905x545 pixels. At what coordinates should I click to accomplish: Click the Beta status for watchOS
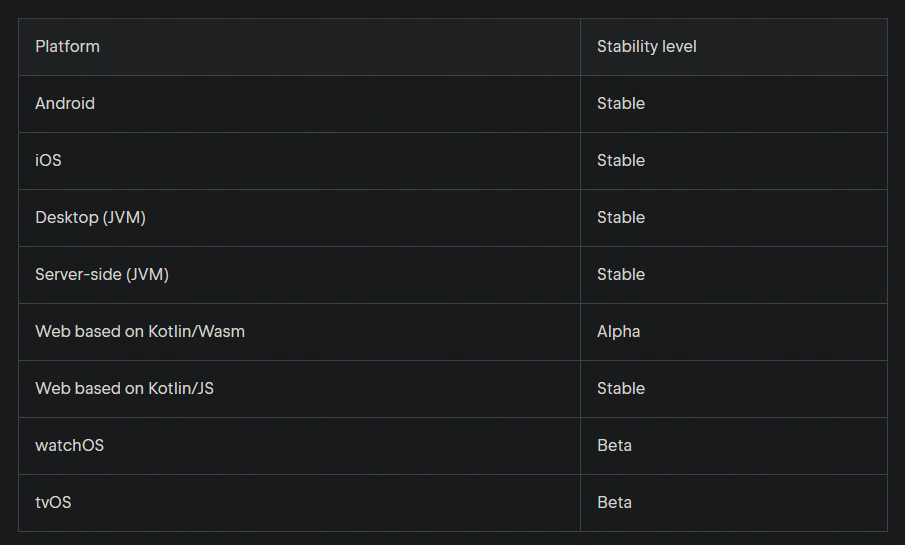click(614, 445)
